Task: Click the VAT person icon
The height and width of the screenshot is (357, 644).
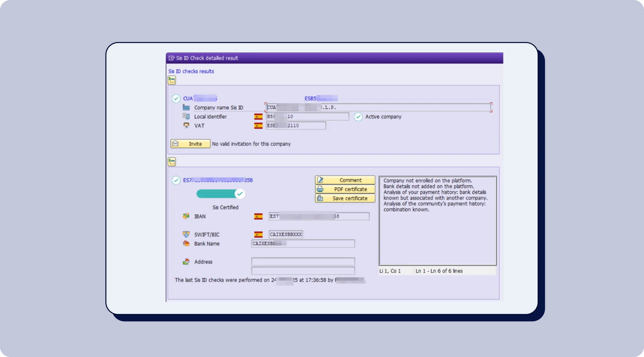Action: (186, 125)
